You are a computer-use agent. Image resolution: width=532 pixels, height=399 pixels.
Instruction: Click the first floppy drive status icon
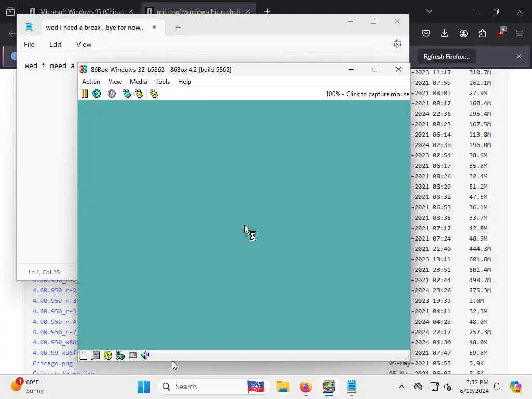[83, 355]
